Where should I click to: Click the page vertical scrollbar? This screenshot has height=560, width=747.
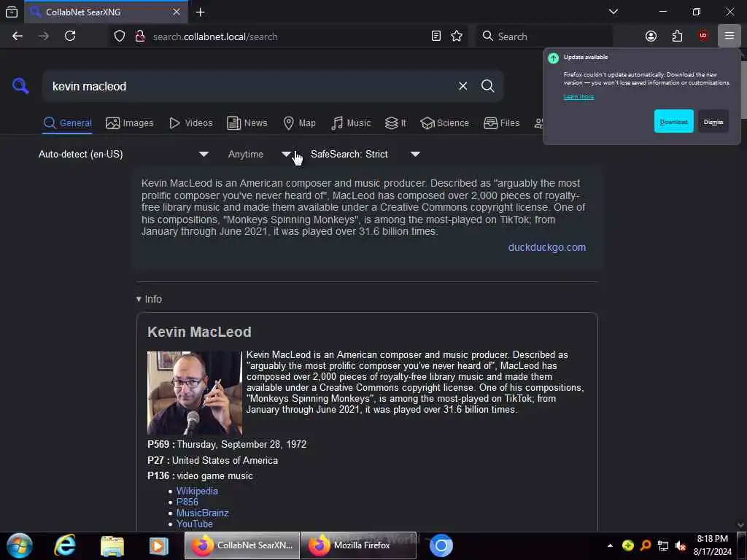[x=742, y=90]
